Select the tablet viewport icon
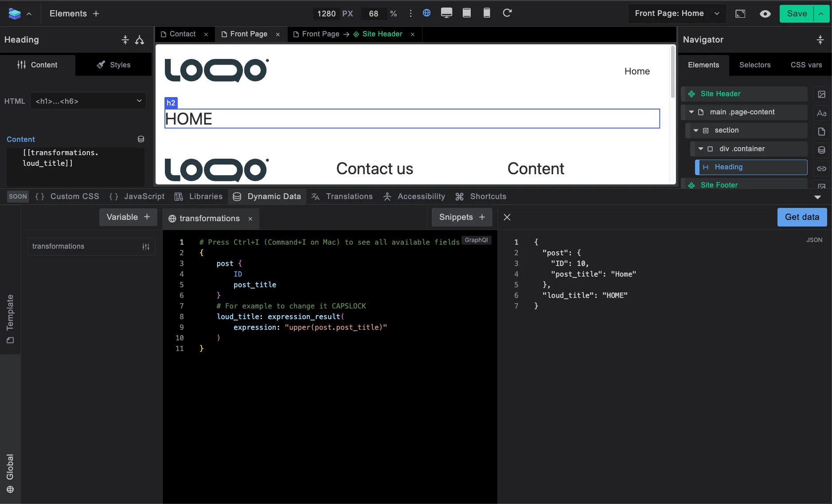 pyautogui.click(x=467, y=13)
